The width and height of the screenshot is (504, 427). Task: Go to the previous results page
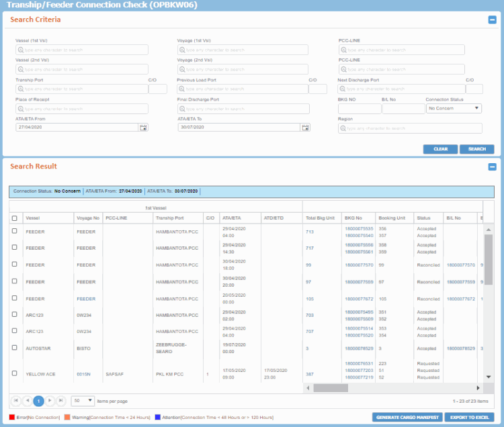[28, 401]
